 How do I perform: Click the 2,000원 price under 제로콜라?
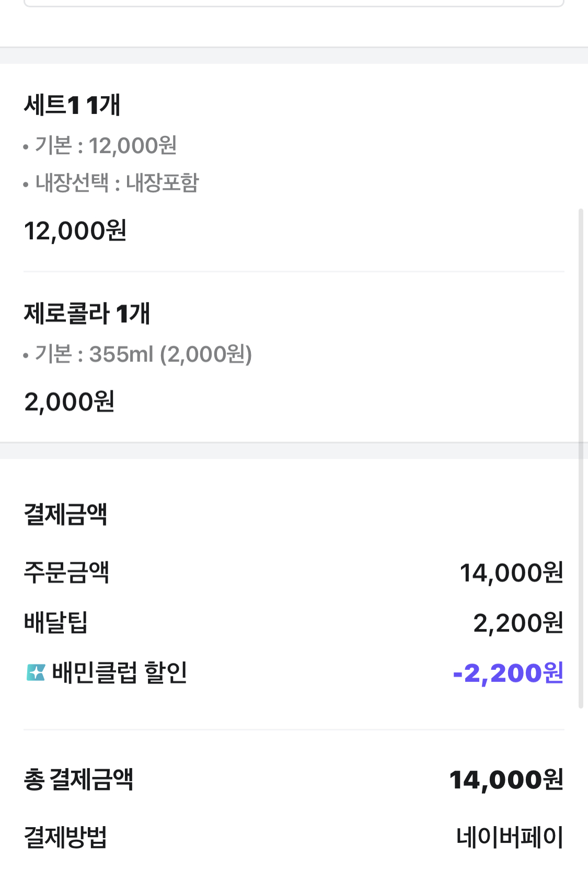tap(70, 402)
